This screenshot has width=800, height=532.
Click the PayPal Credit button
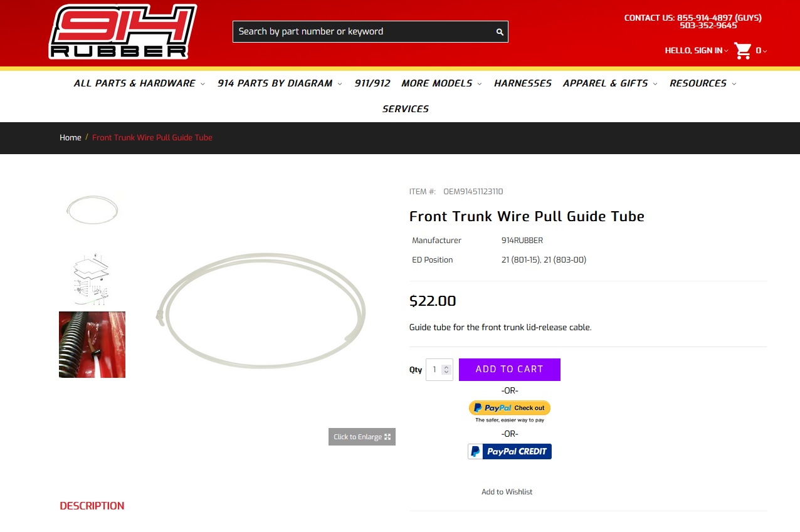pos(510,451)
